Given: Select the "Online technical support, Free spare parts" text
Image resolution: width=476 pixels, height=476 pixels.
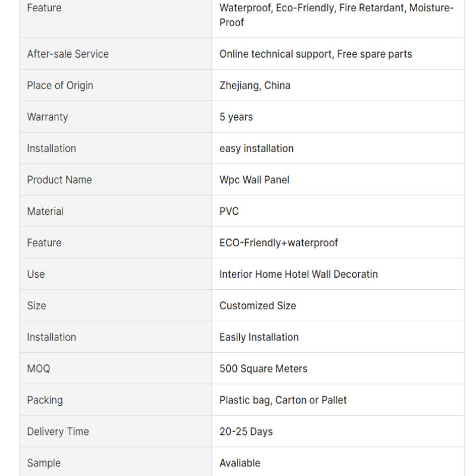Looking at the screenshot, I should pyautogui.click(x=315, y=54).
